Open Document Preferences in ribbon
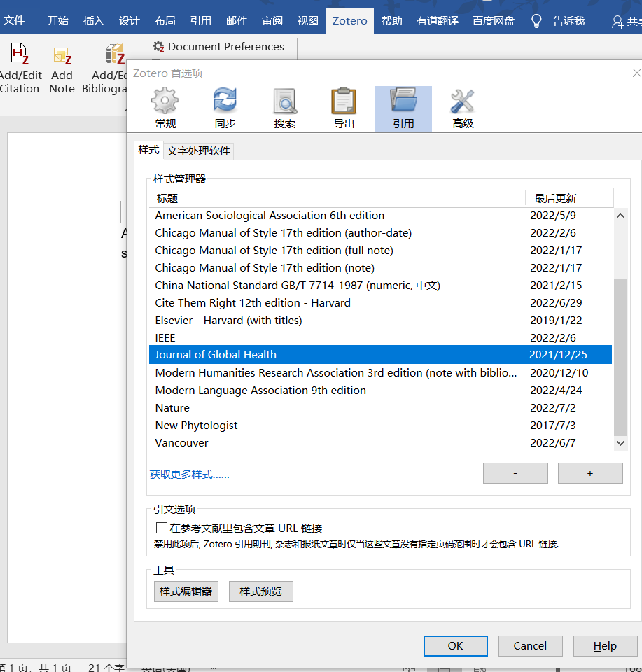 click(218, 46)
